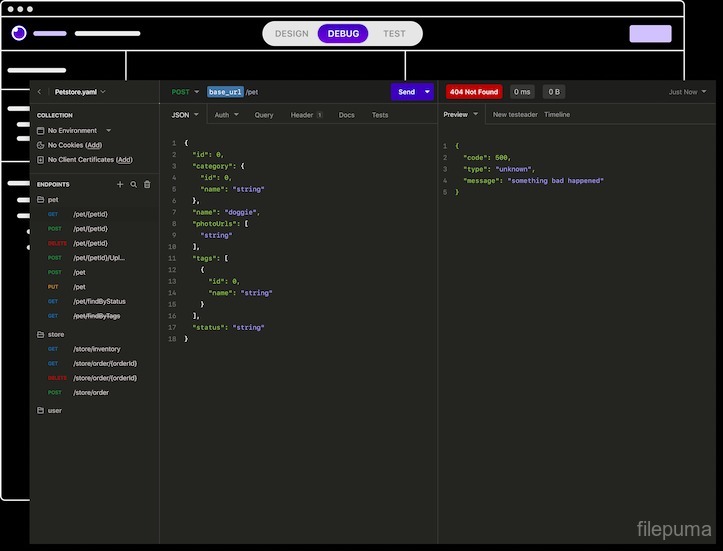723x551 pixels.
Task: Click the store folder icon
Action: (x=41, y=334)
